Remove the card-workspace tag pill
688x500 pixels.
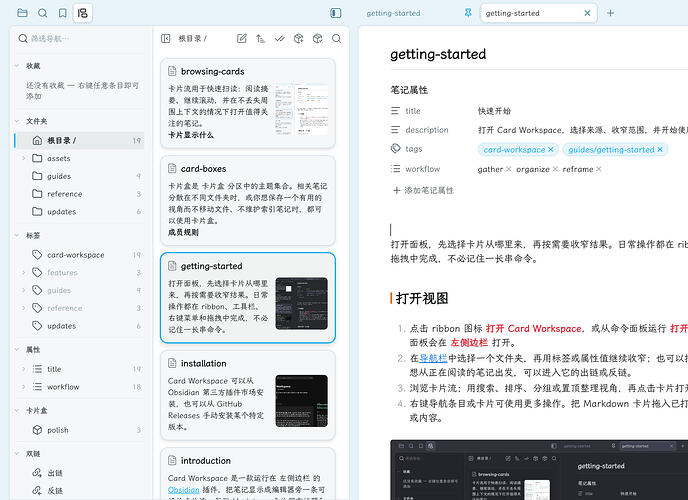click(x=551, y=150)
